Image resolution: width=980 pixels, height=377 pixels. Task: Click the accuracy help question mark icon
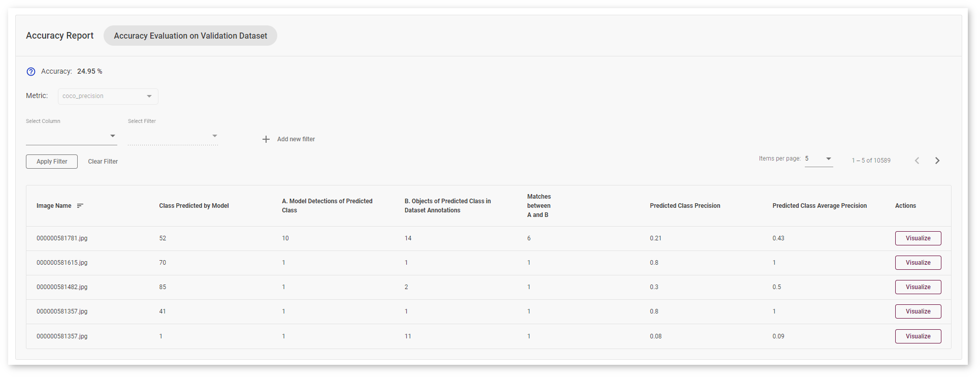(x=31, y=72)
